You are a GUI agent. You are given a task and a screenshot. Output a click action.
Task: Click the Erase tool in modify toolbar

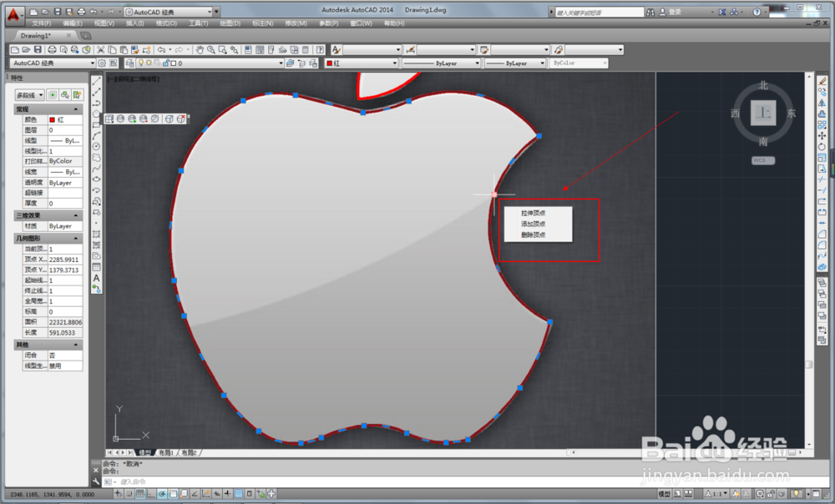pyautogui.click(x=822, y=81)
